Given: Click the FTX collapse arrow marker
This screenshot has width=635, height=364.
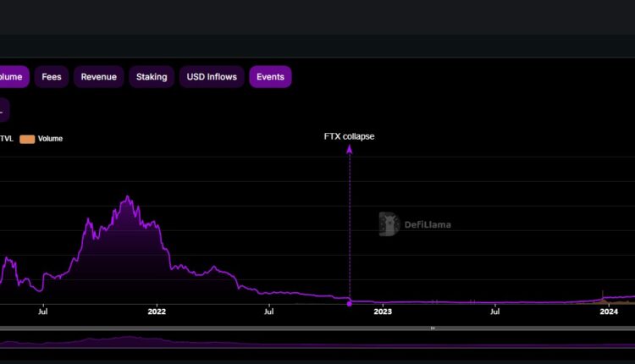Looking at the screenshot, I should 349,150.
